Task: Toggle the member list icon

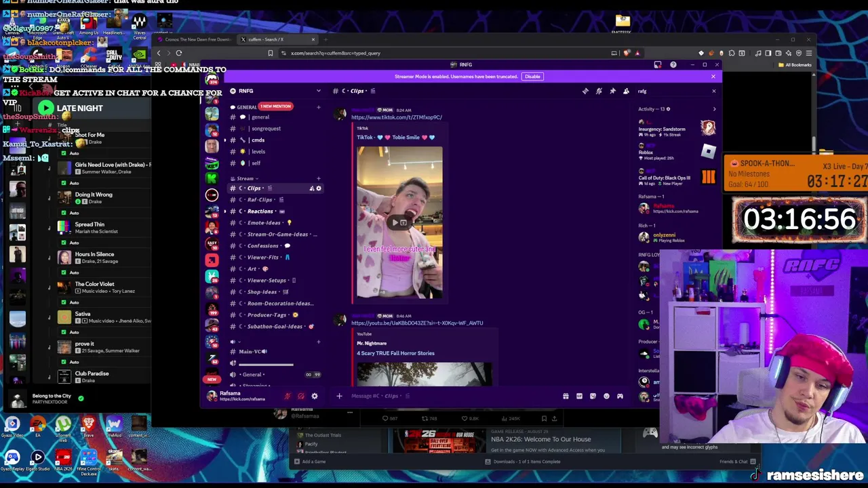Action: (626, 91)
